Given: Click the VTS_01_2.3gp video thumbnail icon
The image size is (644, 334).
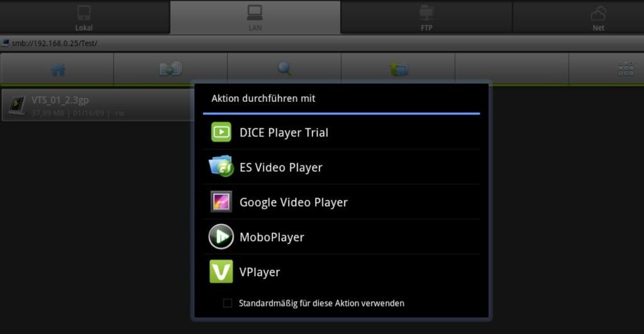Looking at the screenshot, I should [17, 106].
